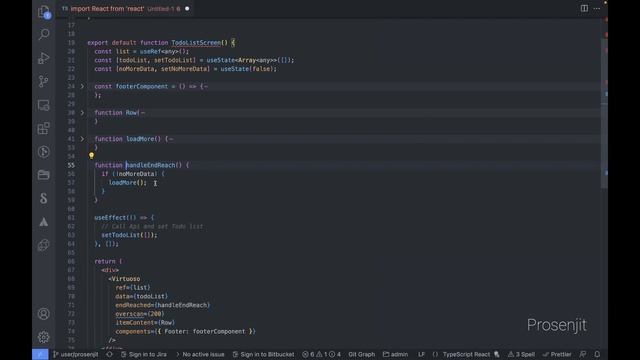This screenshot has height=360, width=640.
Task: Change language mode TypeScript React
Action: click(466, 354)
